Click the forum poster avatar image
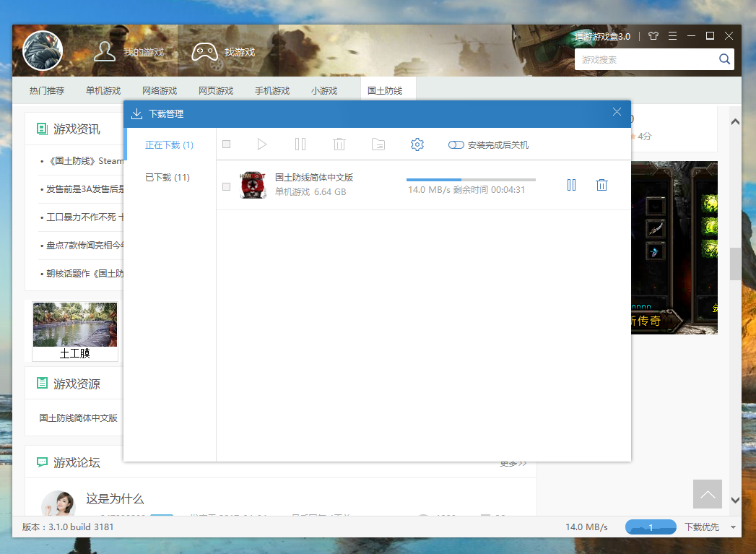The height and width of the screenshot is (554, 756). [x=58, y=503]
